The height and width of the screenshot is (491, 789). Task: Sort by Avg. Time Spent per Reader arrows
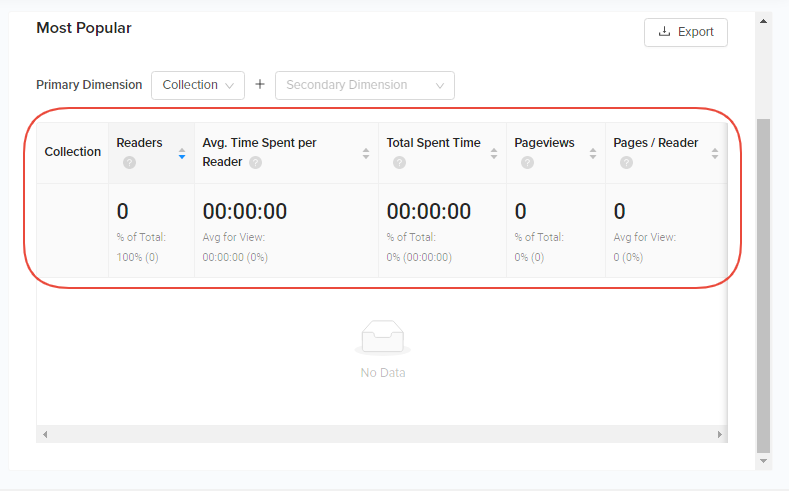pyautogui.click(x=366, y=153)
